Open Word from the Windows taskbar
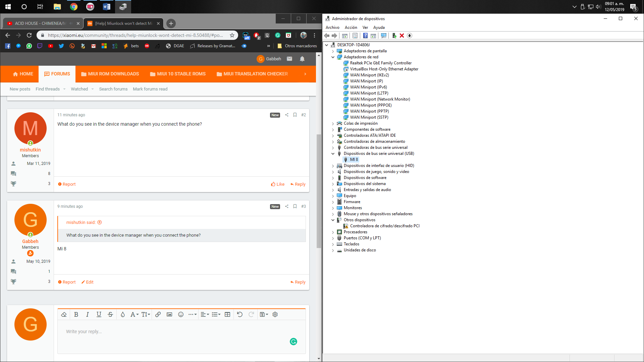644x362 pixels. click(107, 7)
